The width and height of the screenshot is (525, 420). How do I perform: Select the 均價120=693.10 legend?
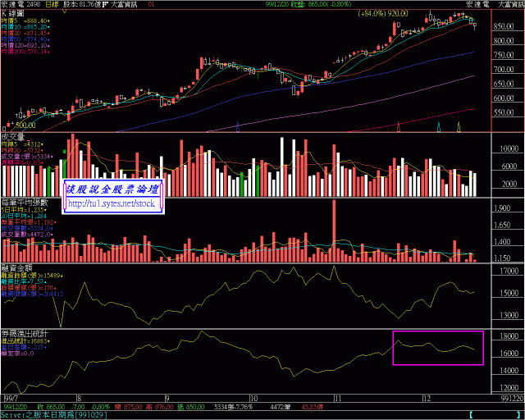click(x=25, y=45)
